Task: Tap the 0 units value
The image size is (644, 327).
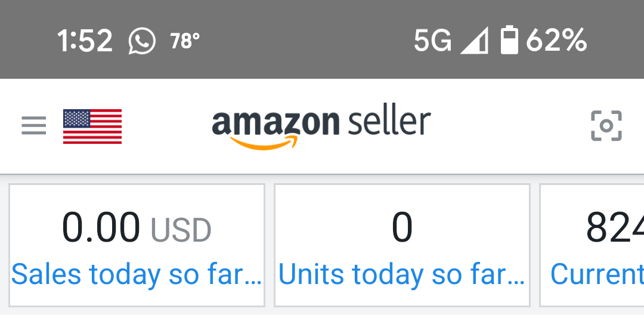Action: pos(402,227)
